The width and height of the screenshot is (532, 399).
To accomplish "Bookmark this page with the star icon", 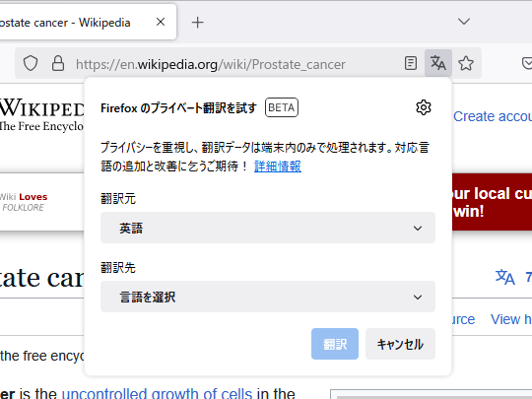I will coord(466,63).
